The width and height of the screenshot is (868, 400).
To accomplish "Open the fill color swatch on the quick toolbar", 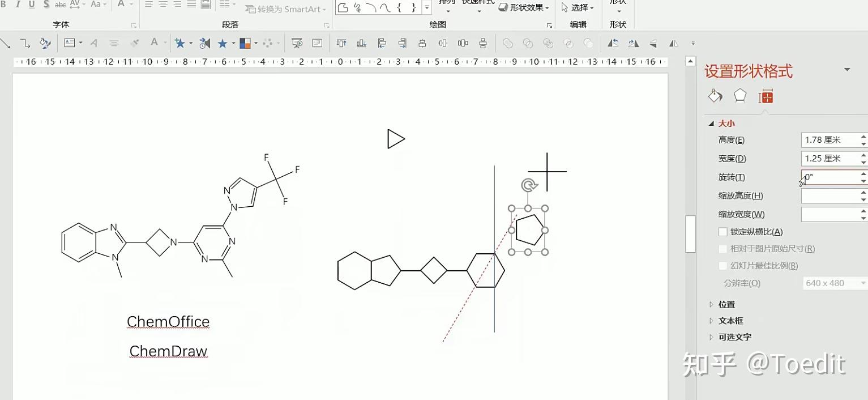I will tap(245, 43).
